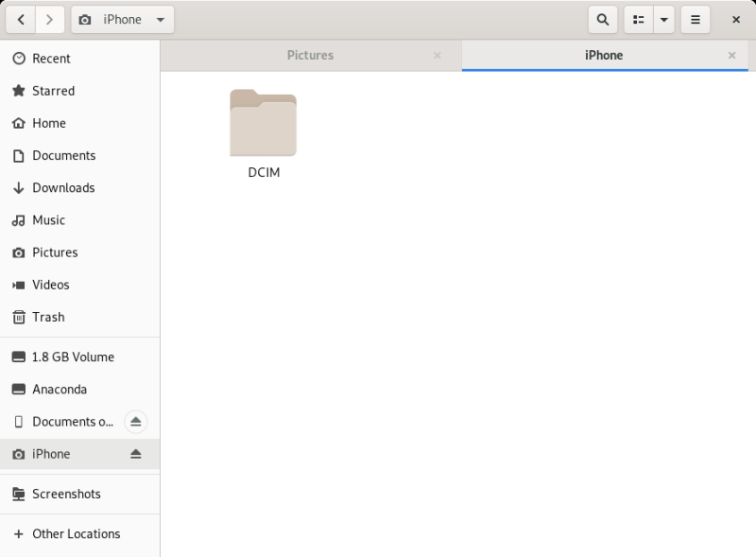
Task: Go back with the left arrow
Action: pyautogui.click(x=21, y=20)
